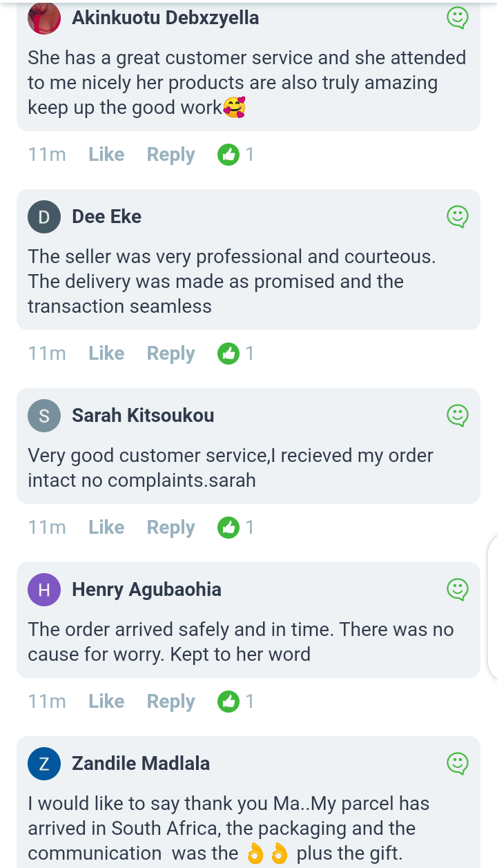The image size is (497, 868).
Task: Like Dee Eke's comment
Action: tap(106, 354)
